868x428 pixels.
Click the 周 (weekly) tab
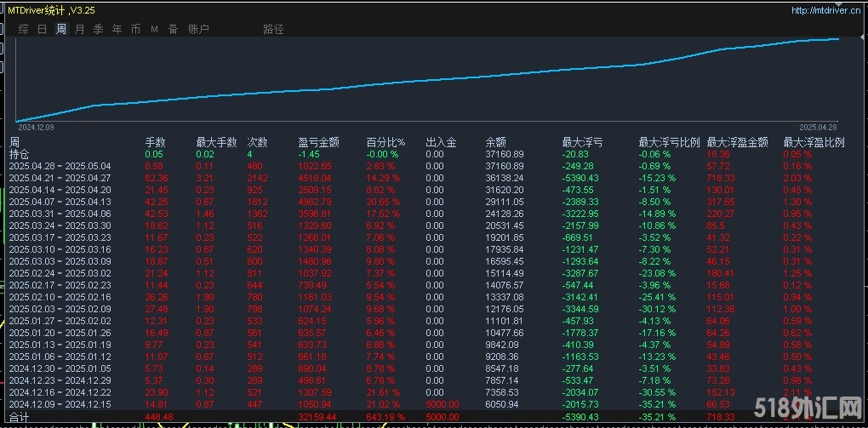coord(61,29)
